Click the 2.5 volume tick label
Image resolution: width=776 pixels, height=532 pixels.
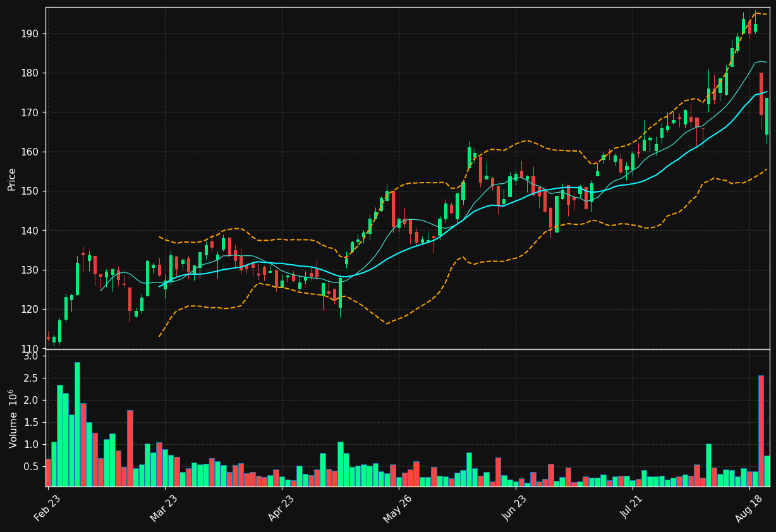click(x=32, y=378)
